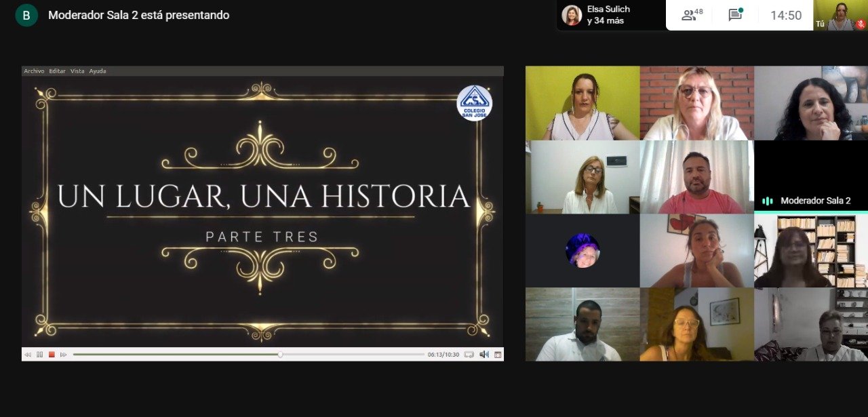Click the rewind button in the player

point(28,355)
